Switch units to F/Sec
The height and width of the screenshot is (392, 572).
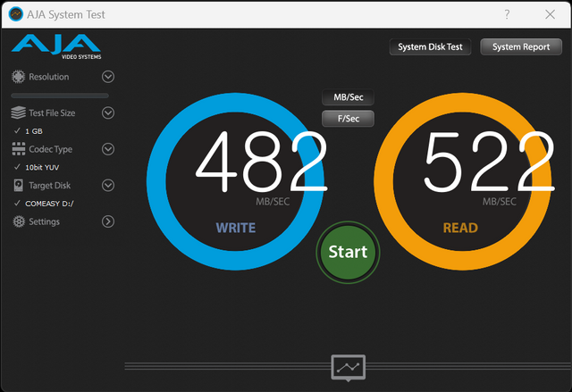pos(348,118)
